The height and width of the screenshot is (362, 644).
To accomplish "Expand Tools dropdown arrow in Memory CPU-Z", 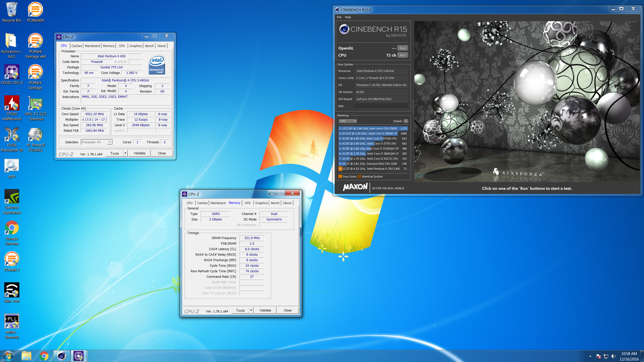I will tap(251, 310).
